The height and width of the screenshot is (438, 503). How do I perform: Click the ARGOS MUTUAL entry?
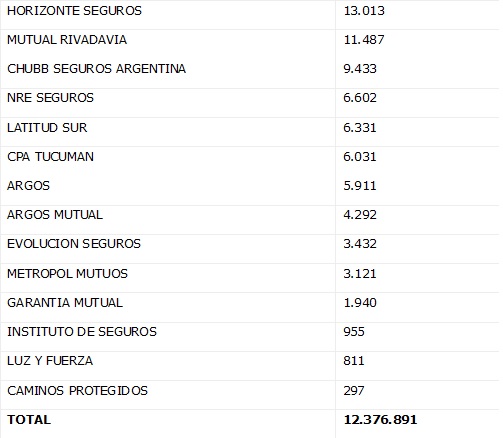coord(55,215)
